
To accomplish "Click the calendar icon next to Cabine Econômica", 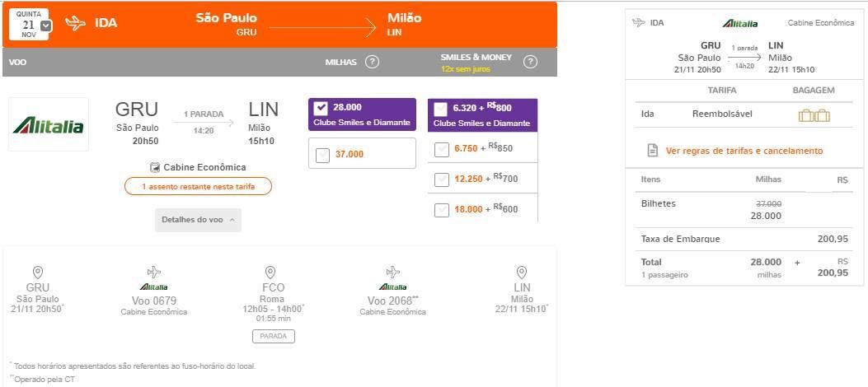I will 155,167.
